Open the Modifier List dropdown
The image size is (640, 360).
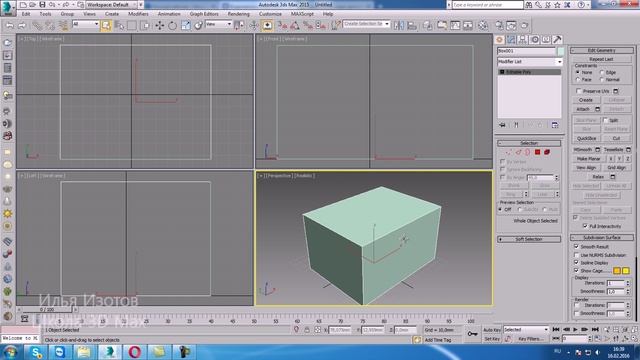click(530, 62)
